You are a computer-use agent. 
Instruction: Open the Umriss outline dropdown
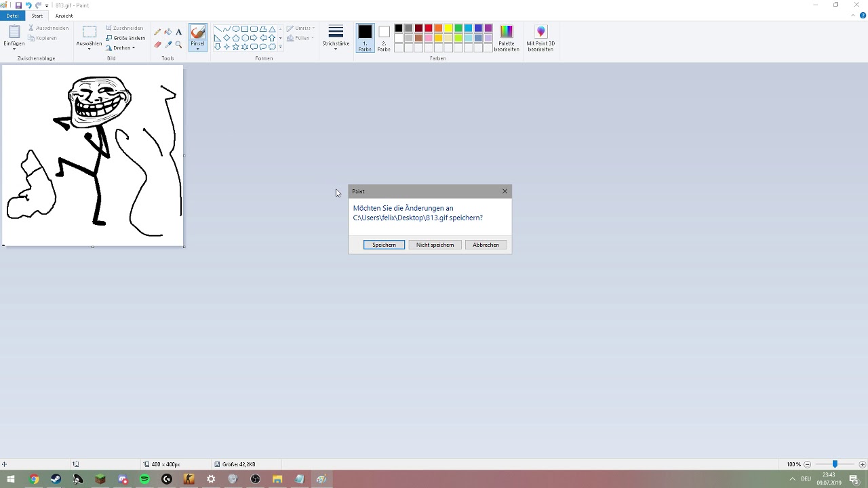point(300,28)
